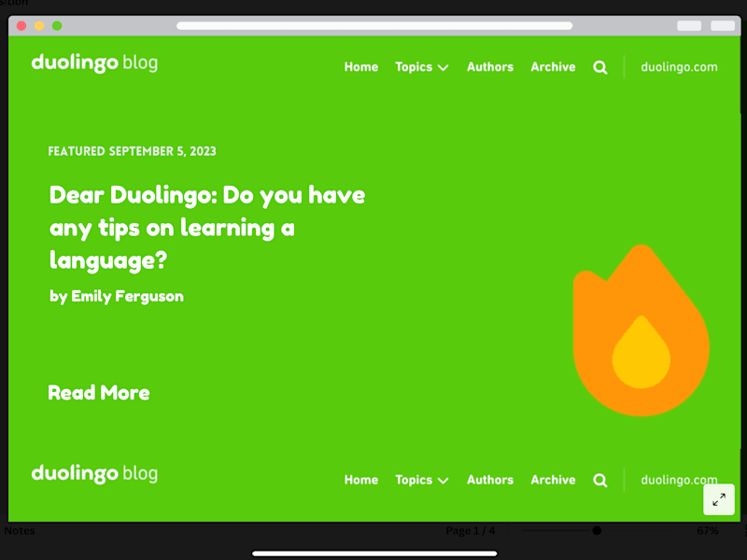The image size is (747, 560).
Task: Click the green window button in mockup
Action: [x=57, y=26]
